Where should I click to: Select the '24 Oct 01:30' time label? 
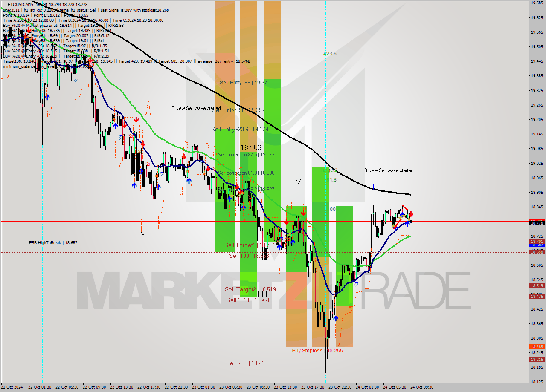point(368,387)
